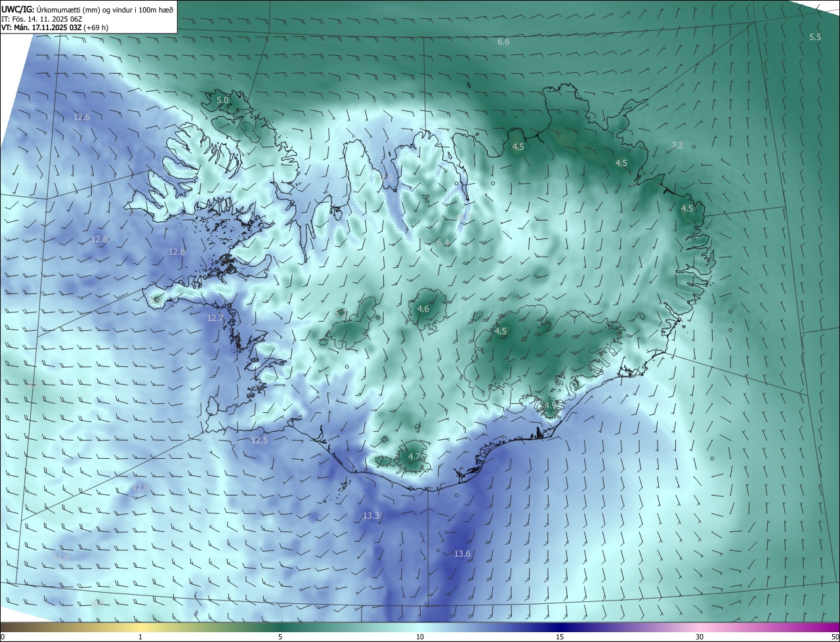Click the 12.5 label near Reykjanes peninsula
The height and width of the screenshot is (642, 840).
click(259, 440)
